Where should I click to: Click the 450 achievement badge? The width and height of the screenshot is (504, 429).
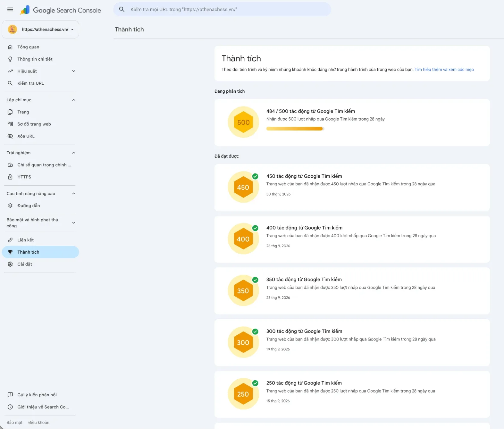[243, 187]
